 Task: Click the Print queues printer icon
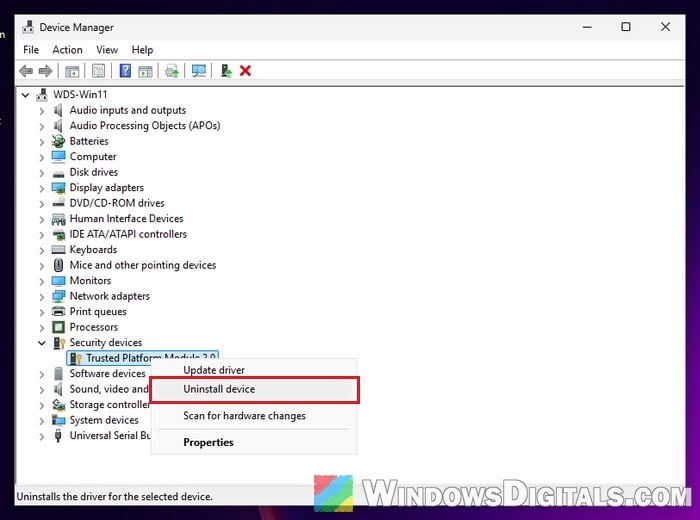tap(58, 312)
